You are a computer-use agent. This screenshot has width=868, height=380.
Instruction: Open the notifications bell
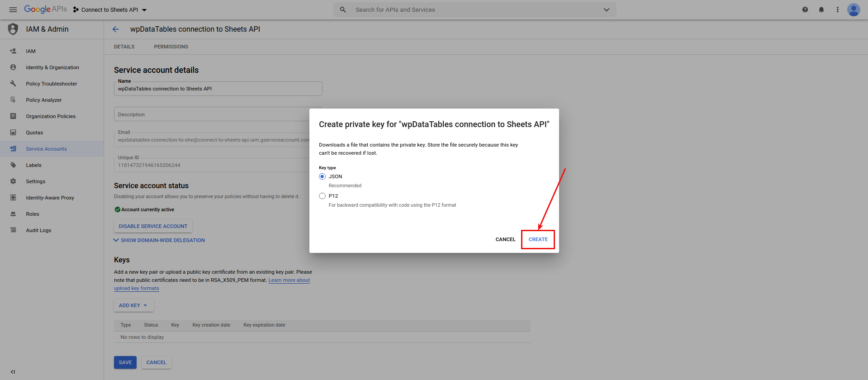821,9
